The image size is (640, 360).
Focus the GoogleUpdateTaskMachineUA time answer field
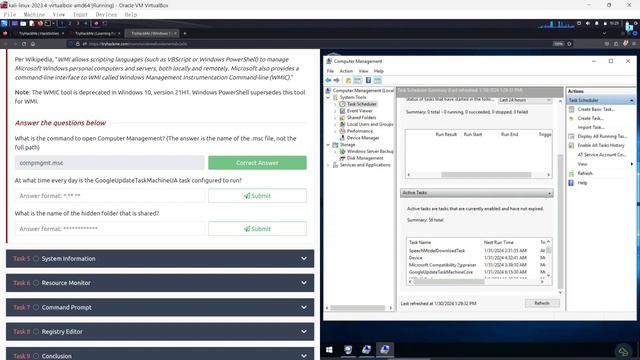(109, 196)
